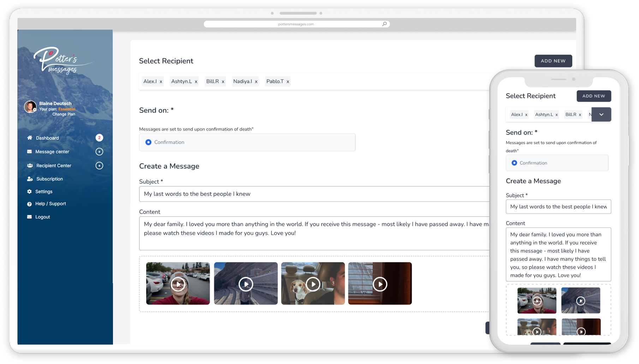
Task: Expand Recipient Center with its plus icon
Action: pos(99,166)
